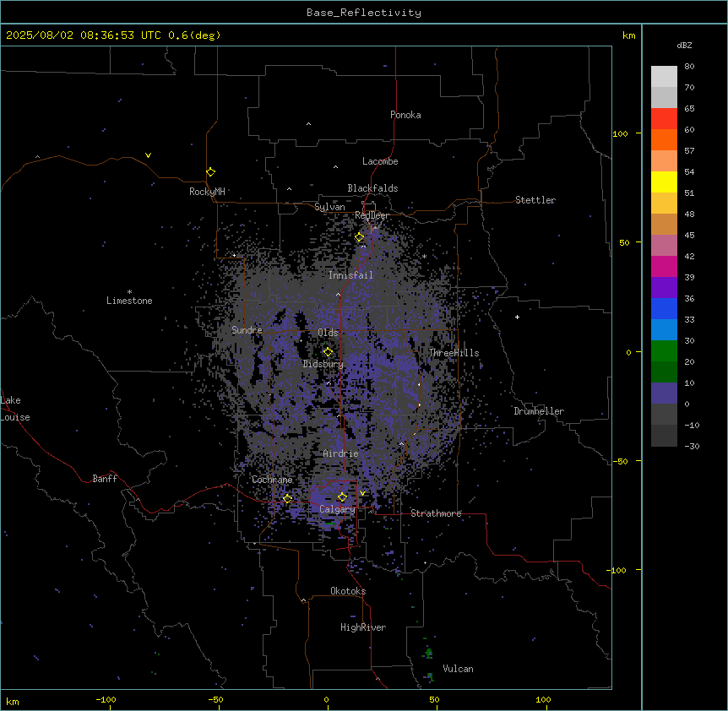Click the Strathmore label
The height and width of the screenshot is (711, 728).
[437, 513]
